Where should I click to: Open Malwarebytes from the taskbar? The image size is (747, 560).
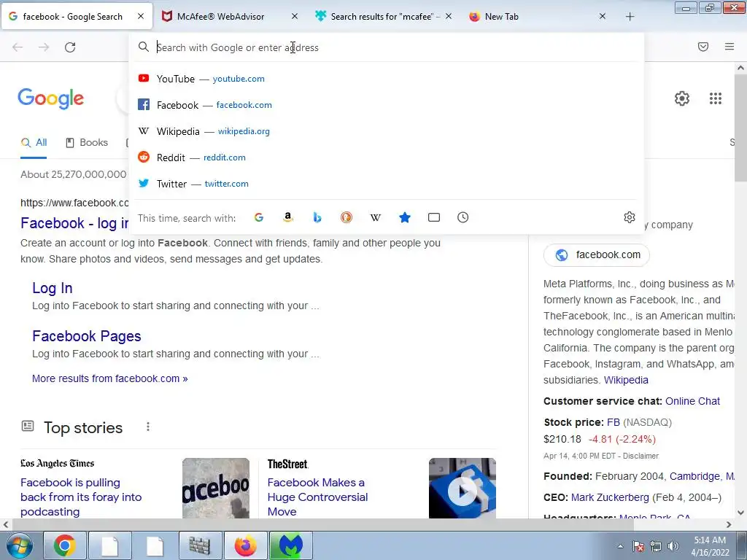(291, 545)
